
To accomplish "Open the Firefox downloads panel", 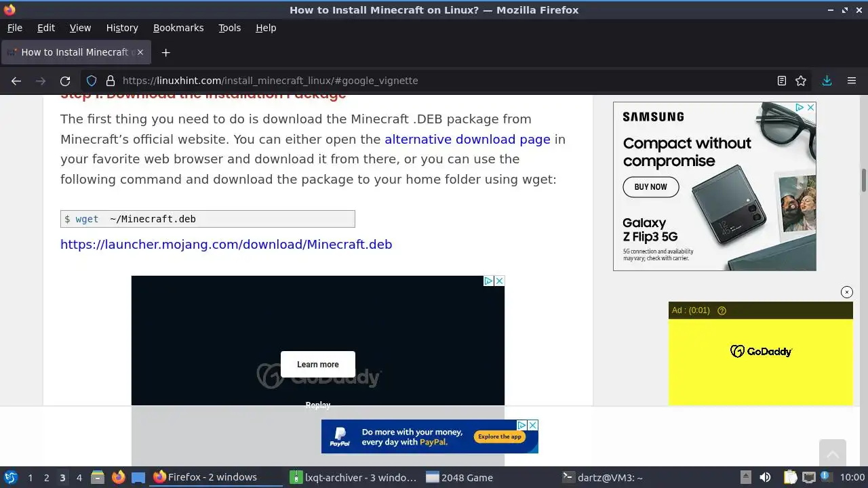I will pos(827,81).
